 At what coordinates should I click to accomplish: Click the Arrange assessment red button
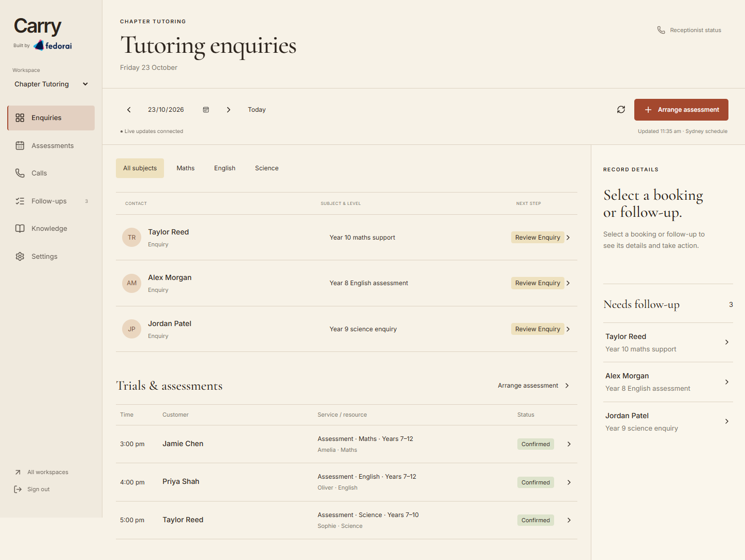point(681,110)
